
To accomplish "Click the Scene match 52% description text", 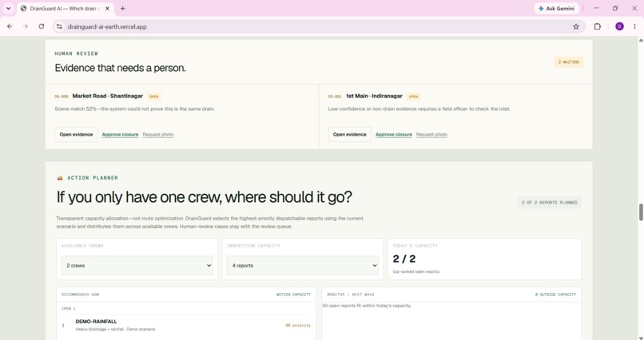I will (x=135, y=109).
